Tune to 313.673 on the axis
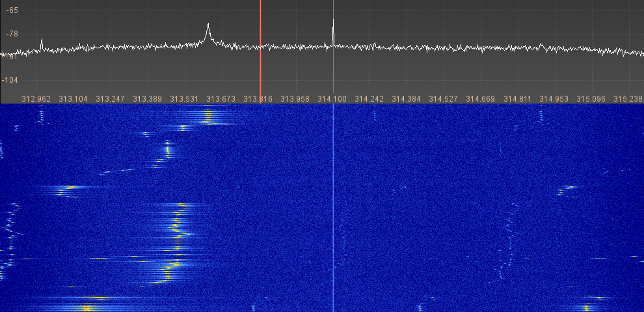Screen dimensions: 644x312 221,98
